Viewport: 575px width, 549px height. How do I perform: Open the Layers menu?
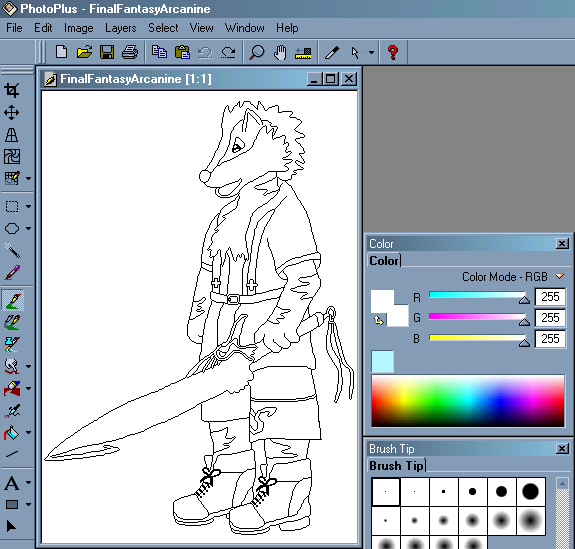point(121,28)
